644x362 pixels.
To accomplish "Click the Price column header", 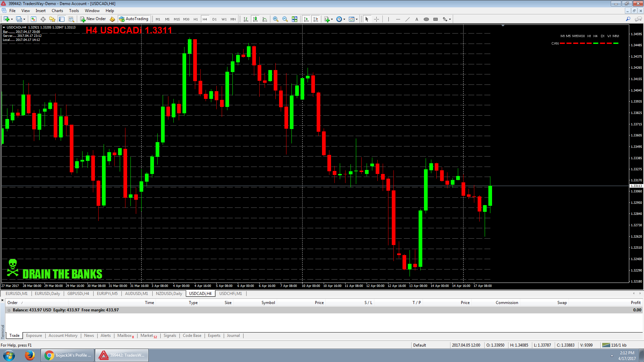I will click(x=319, y=303).
